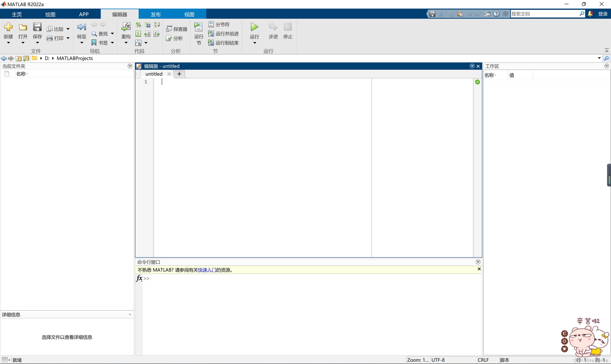
Task: Close the untitled editor tab
Action: tap(169, 74)
